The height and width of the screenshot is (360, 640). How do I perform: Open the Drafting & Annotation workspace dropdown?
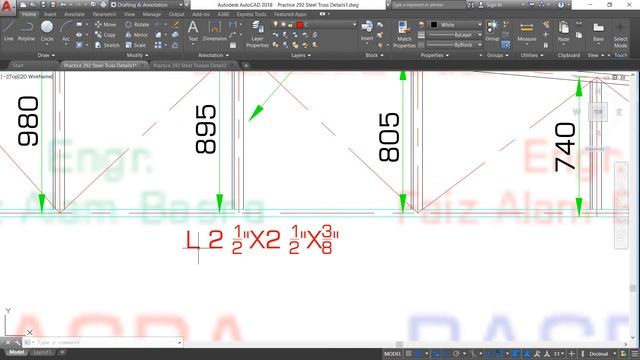146,4
